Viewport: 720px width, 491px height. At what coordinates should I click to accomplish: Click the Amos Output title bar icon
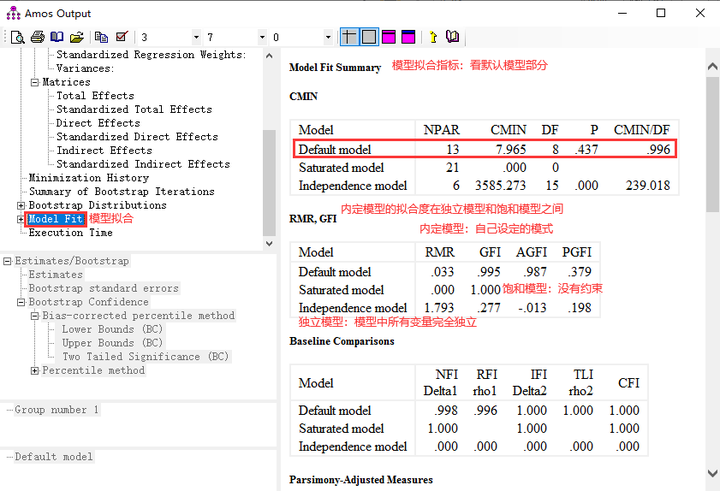point(13,13)
